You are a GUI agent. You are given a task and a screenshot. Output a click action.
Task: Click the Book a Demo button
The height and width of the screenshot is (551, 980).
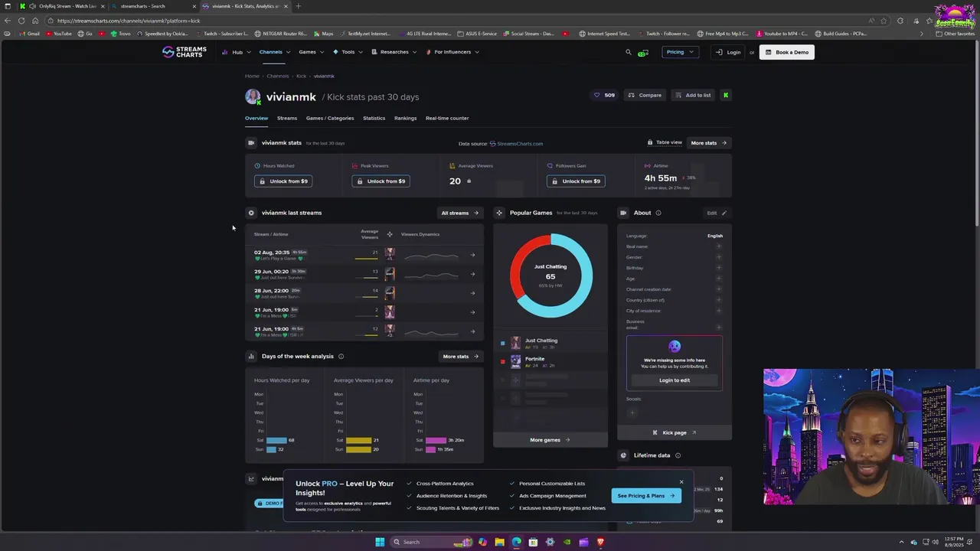[x=786, y=52]
